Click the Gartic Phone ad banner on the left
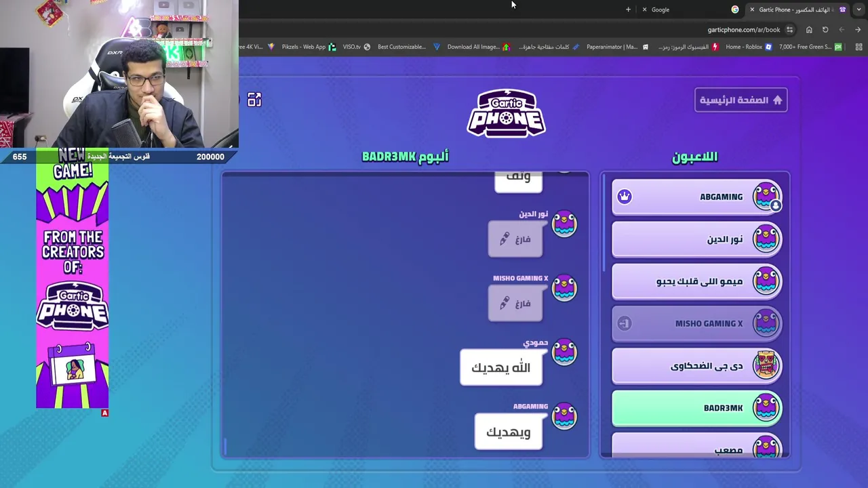 pyautogui.click(x=73, y=279)
